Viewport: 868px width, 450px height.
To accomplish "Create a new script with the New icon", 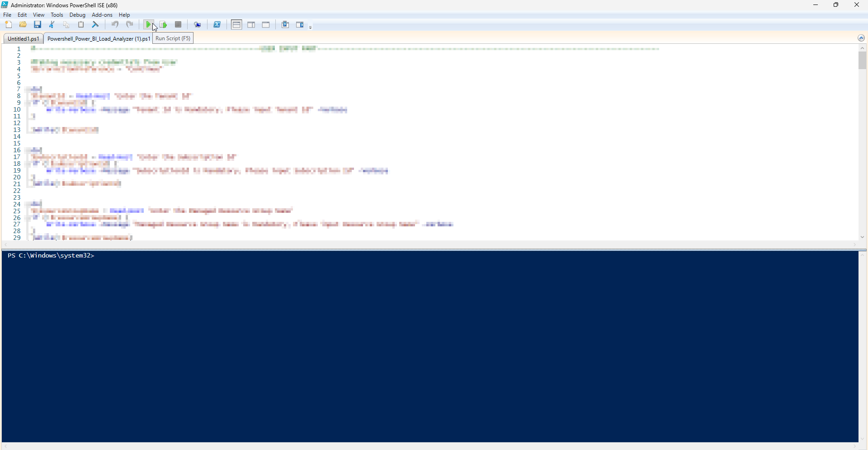I will [x=9, y=25].
